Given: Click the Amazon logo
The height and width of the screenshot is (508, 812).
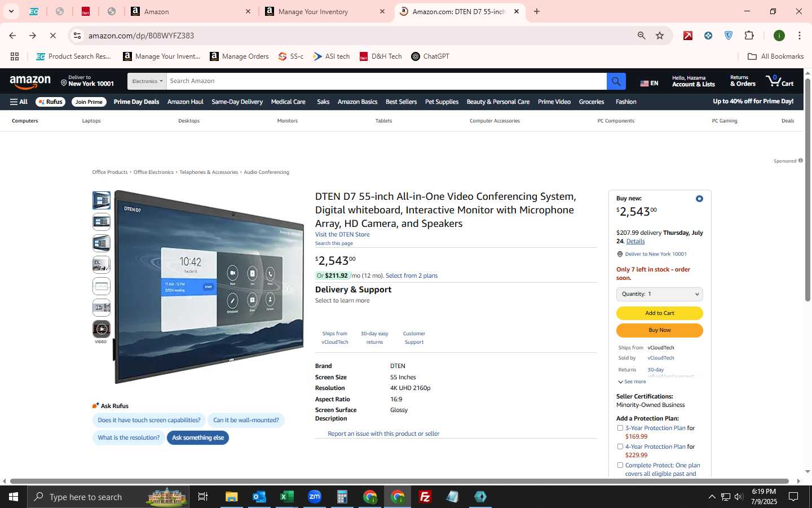Looking at the screenshot, I should tap(30, 82).
